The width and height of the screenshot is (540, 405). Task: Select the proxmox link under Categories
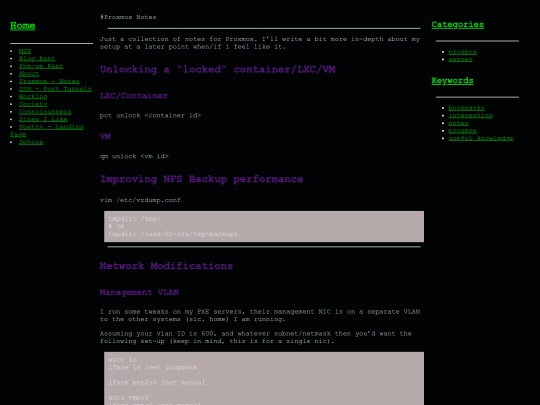pos(463,52)
